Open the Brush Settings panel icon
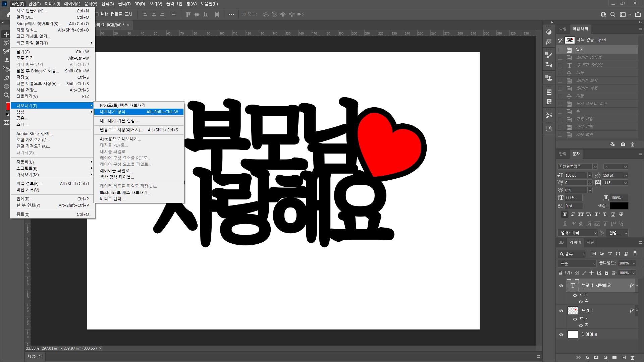This screenshot has width=644, height=362. click(x=549, y=55)
